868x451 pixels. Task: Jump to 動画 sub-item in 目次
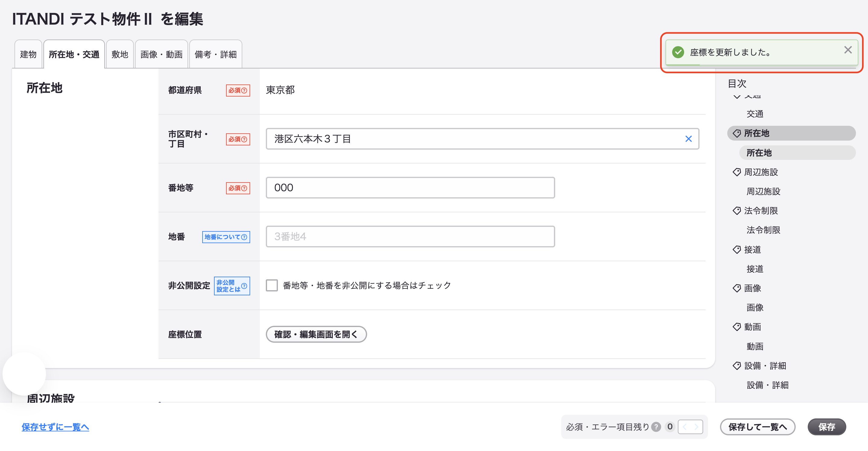(x=755, y=346)
